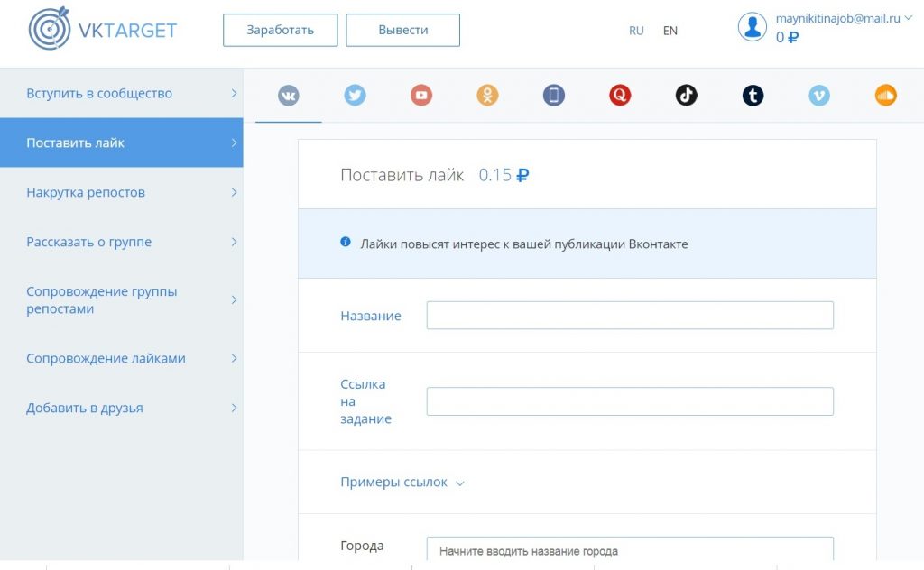Open Сопровождение группы репостами item

pos(122,299)
